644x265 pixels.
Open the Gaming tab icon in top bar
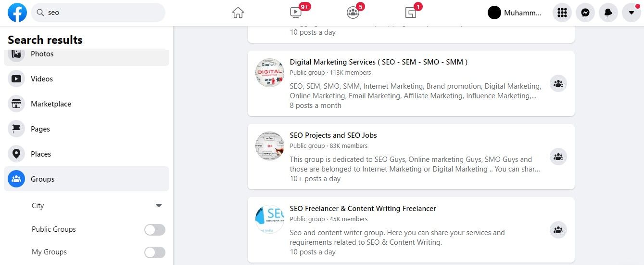410,13
